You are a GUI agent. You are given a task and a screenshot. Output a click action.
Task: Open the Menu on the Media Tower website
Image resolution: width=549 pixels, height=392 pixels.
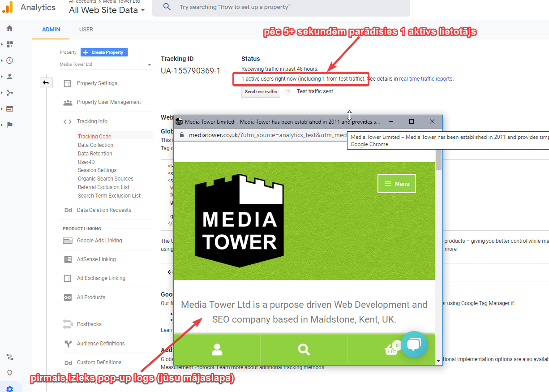point(396,183)
